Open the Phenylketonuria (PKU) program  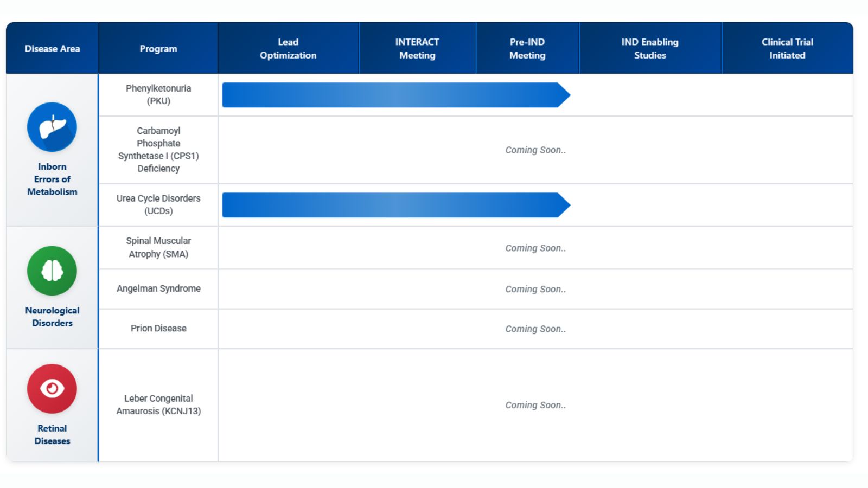(158, 94)
